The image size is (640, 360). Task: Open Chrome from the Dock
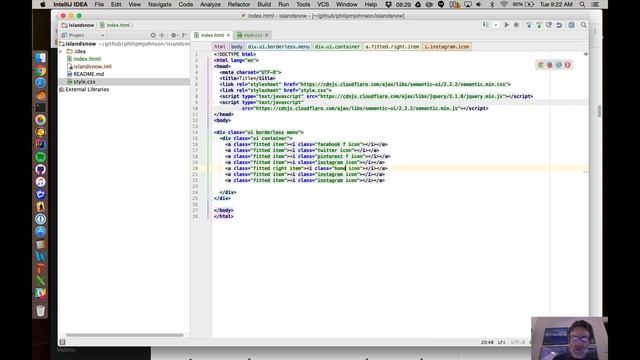[40, 71]
